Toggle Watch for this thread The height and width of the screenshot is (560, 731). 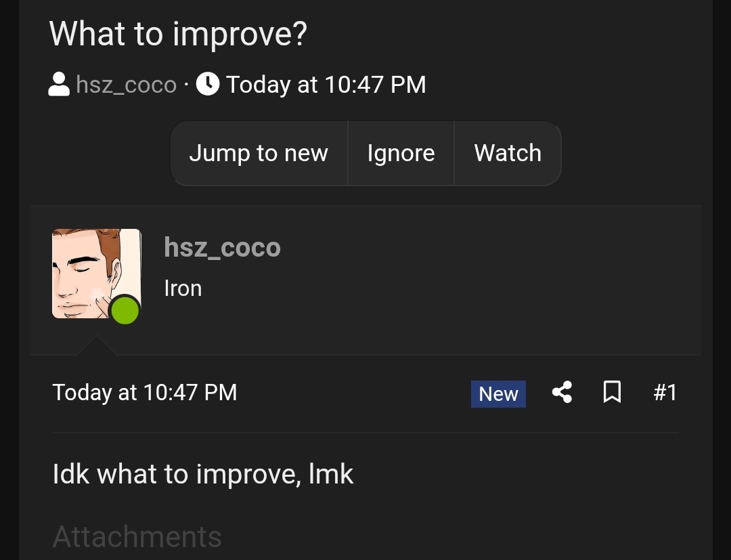508,153
